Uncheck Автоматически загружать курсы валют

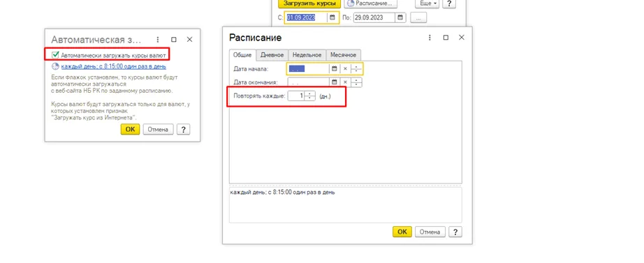(x=55, y=54)
